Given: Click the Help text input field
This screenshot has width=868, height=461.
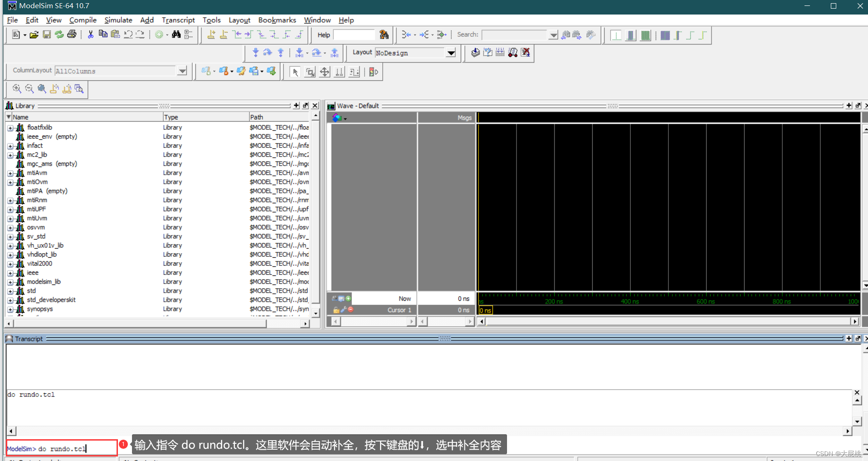Looking at the screenshot, I should pyautogui.click(x=354, y=35).
